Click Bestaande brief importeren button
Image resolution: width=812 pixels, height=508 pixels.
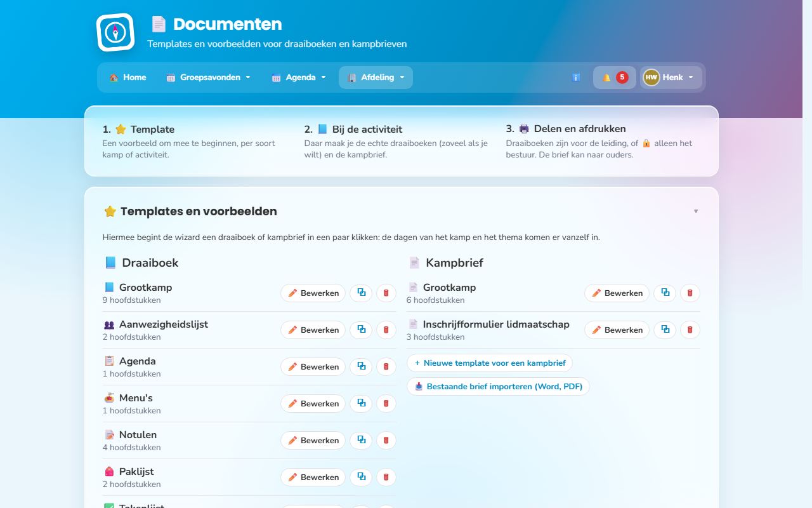(x=498, y=386)
